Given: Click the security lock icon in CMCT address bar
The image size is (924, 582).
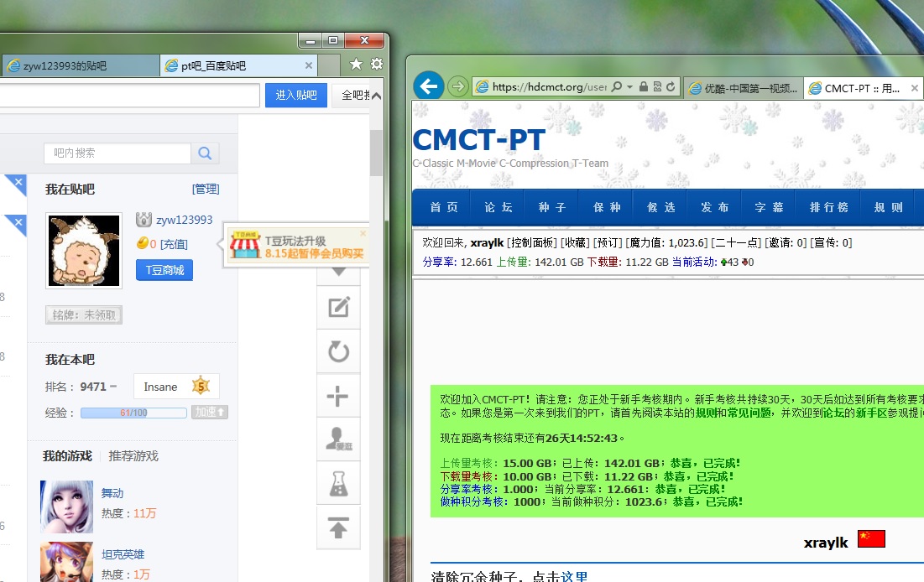Looking at the screenshot, I should tap(644, 86).
